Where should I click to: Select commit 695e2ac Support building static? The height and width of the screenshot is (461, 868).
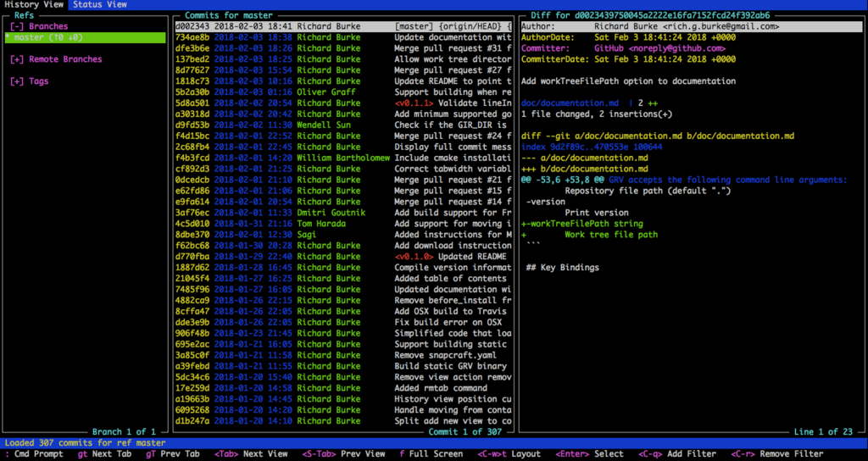tap(344, 344)
